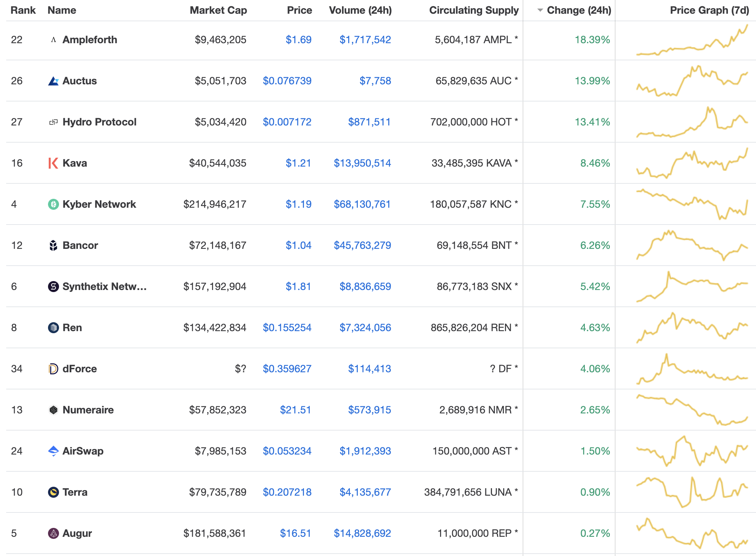This screenshot has width=756, height=556.
Task: Sort table by Volume (24h) header
Action: [x=360, y=10]
